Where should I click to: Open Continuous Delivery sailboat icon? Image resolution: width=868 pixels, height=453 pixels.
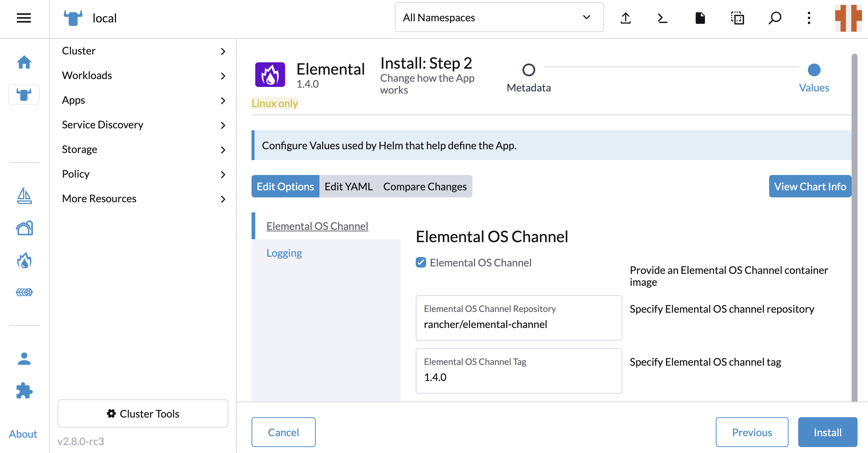[x=24, y=196]
